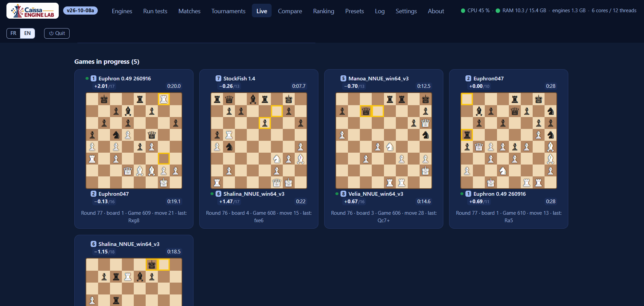Click seed badge 8 beside Velia_NNUE_win64_v3

click(344, 194)
